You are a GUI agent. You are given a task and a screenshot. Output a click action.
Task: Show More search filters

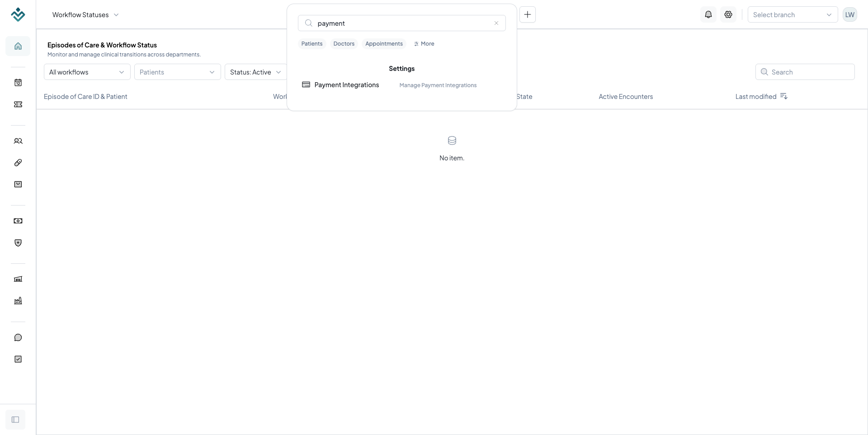424,44
